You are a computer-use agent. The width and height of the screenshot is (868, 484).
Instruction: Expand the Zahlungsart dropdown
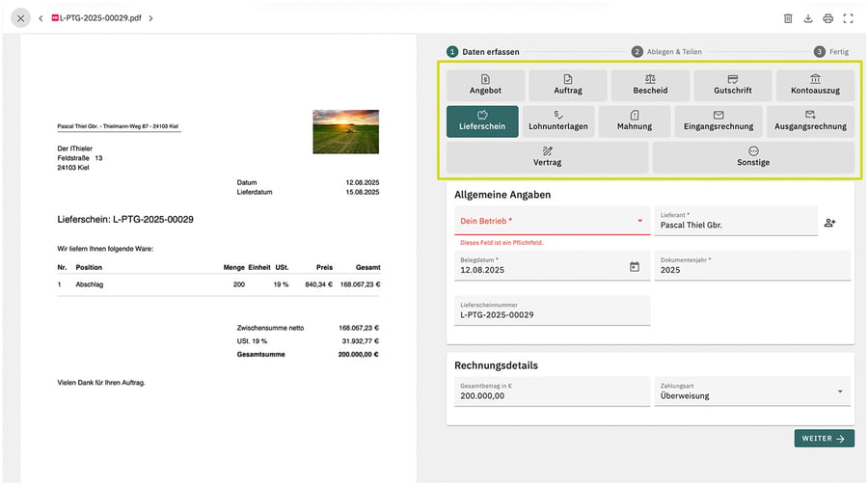[x=751, y=391]
